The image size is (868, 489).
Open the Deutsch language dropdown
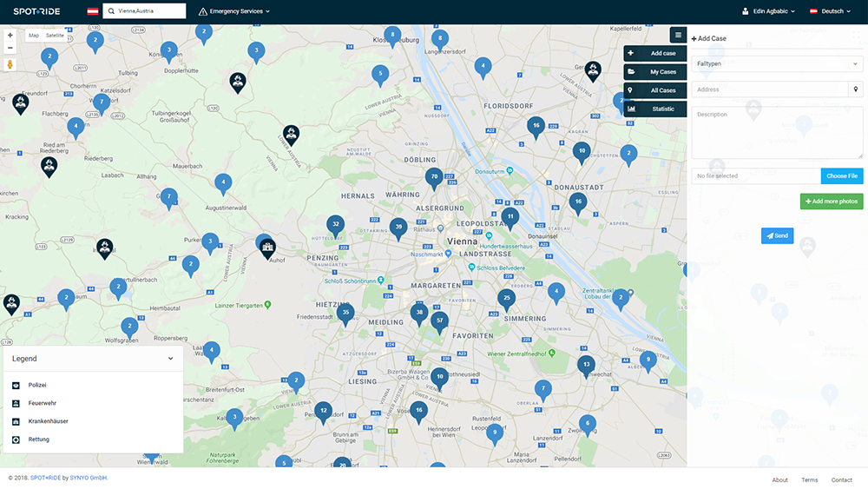coord(831,11)
